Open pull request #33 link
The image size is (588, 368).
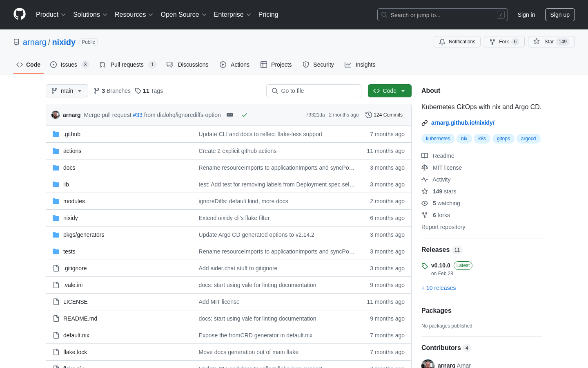[138, 115]
